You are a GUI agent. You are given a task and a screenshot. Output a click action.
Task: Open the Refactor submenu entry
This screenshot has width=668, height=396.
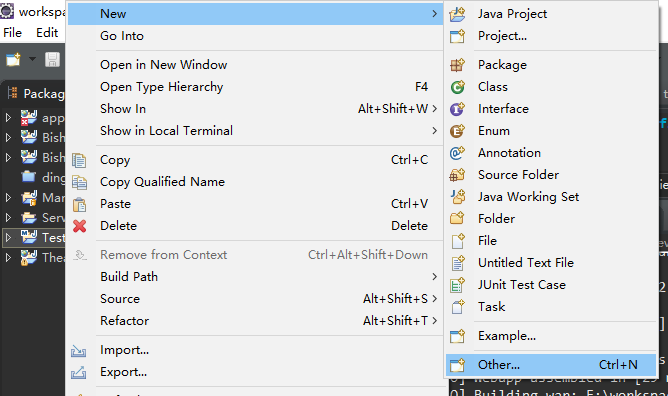(256, 321)
